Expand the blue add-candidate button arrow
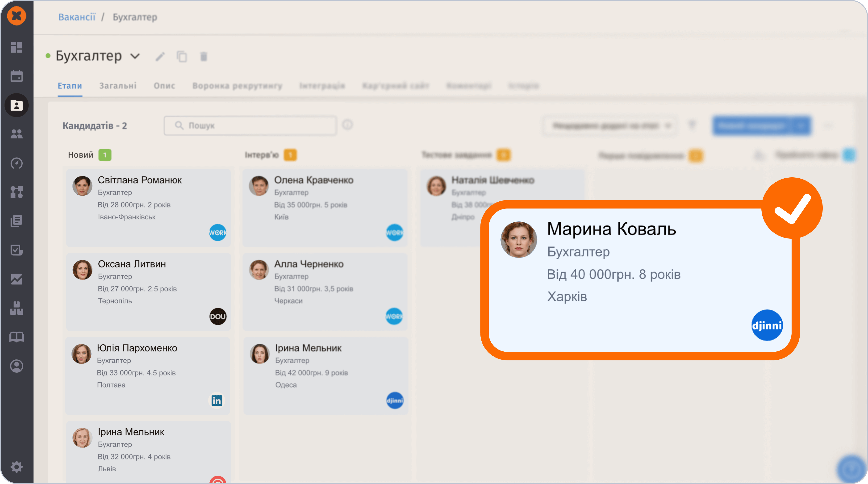The image size is (868, 484). pyautogui.click(x=801, y=126)
